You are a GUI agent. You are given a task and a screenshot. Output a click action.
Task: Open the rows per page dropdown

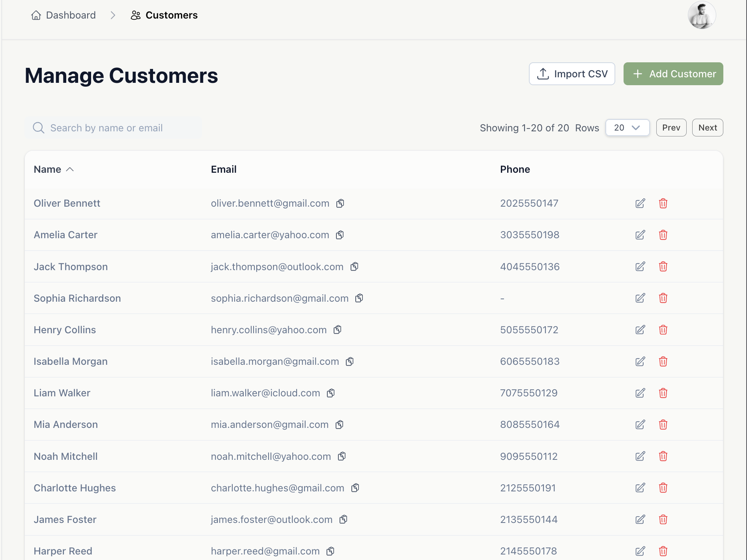(627, 128)
